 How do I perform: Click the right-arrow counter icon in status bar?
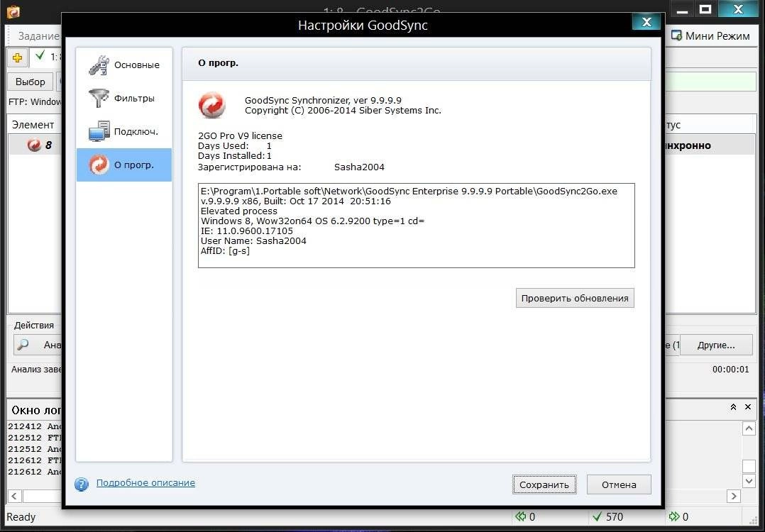(x=674, y=516)
